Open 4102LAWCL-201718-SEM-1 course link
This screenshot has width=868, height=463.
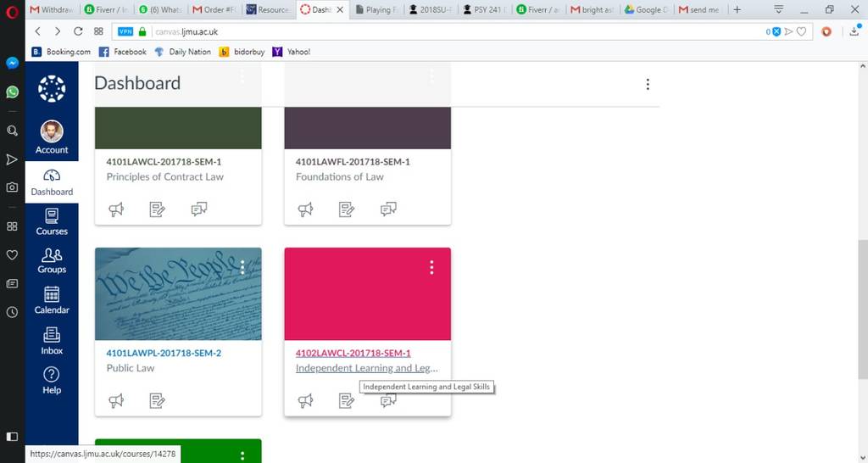pyautogui.click(x=353, y=353)
